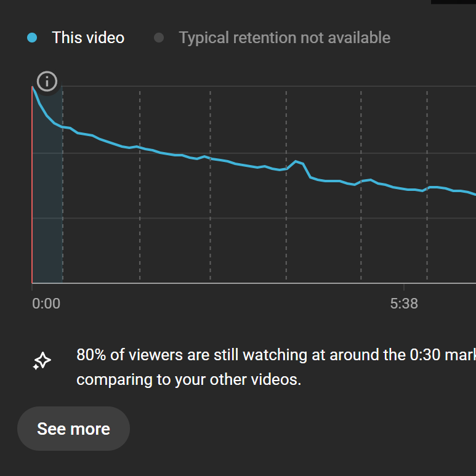Select the sixth dashed vertical chapter marker
The image size is (476, 476).
[427, 185]
